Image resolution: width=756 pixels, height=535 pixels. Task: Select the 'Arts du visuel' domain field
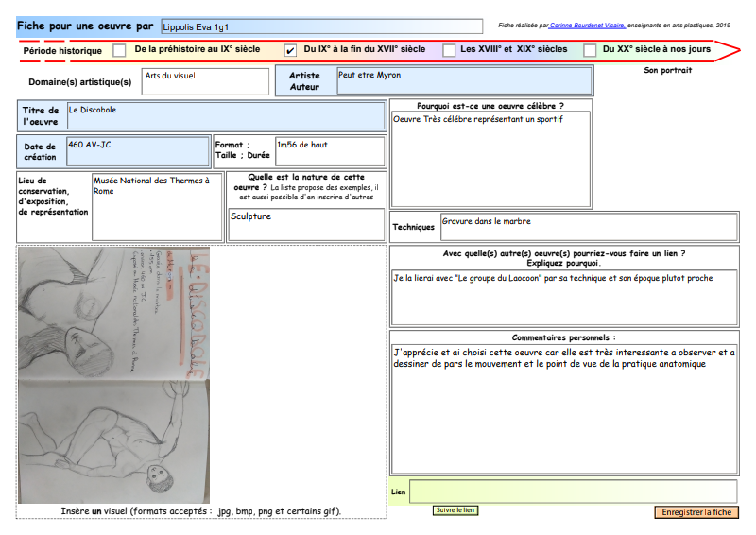pyautogui.click(x=205, y=81)
